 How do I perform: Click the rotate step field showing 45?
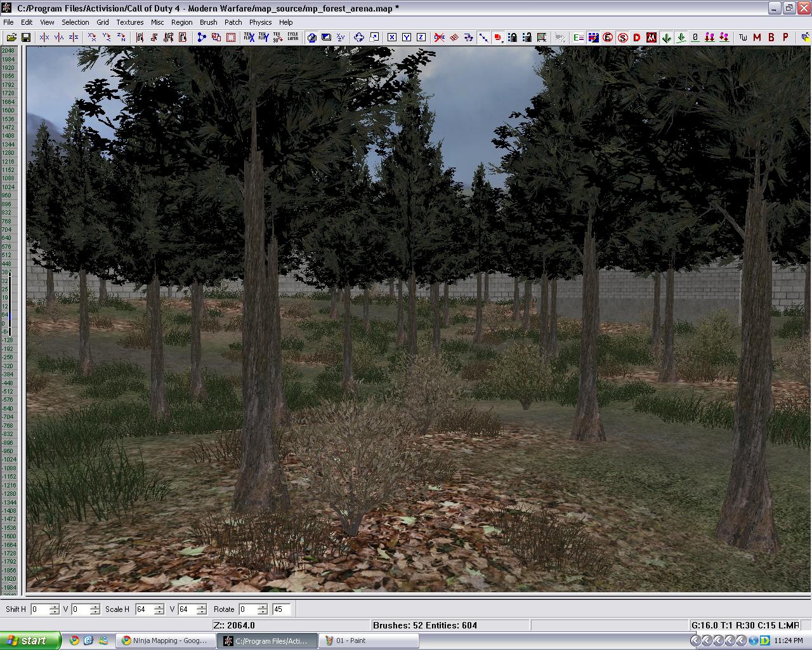point(281,609)
